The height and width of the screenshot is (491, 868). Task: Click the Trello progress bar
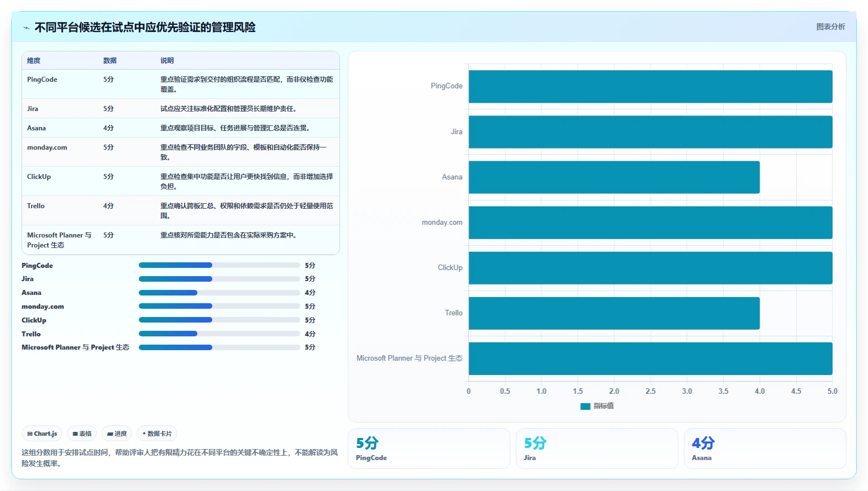point(219,334)
